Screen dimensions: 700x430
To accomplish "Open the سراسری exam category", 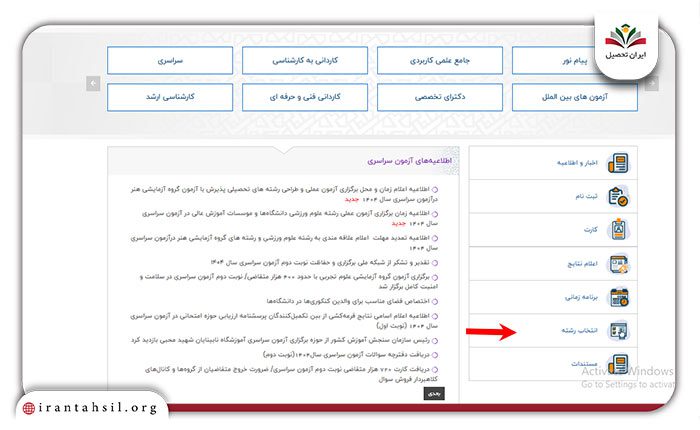I will [x=170, y=60].
